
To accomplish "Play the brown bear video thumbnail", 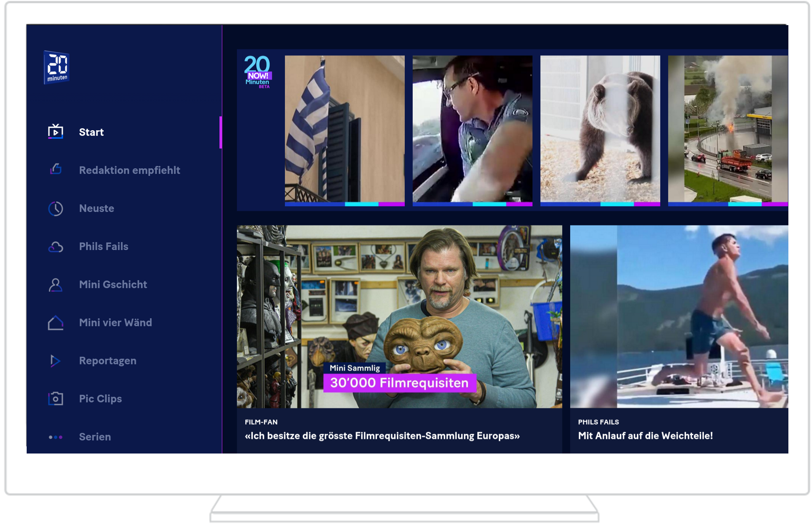I will click(600, 128).
